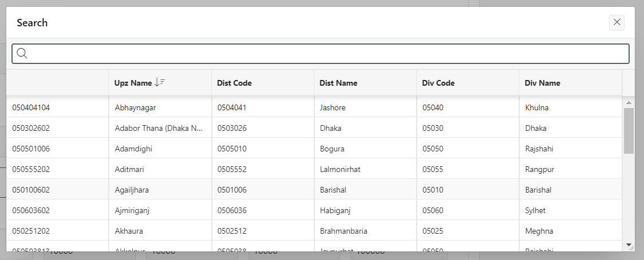Select the Abhaynagar row
This screenshot has width=644, height=260.
coord(135,107)
